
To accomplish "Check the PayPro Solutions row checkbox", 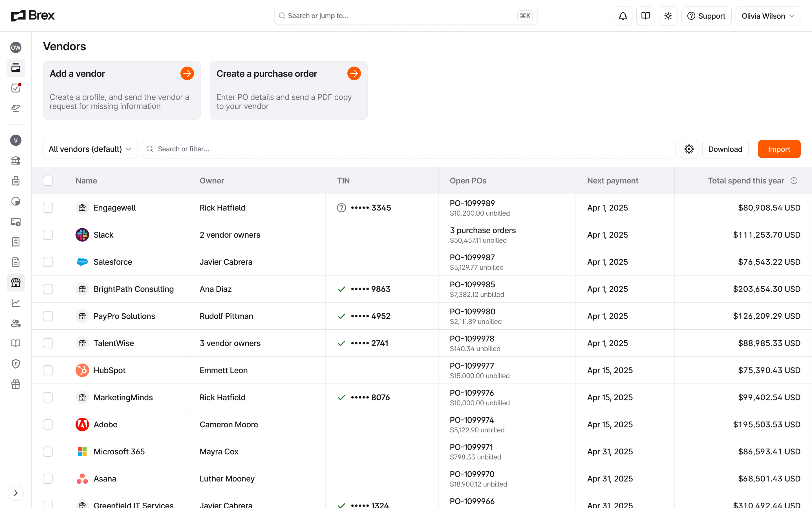I will [48, 316].
